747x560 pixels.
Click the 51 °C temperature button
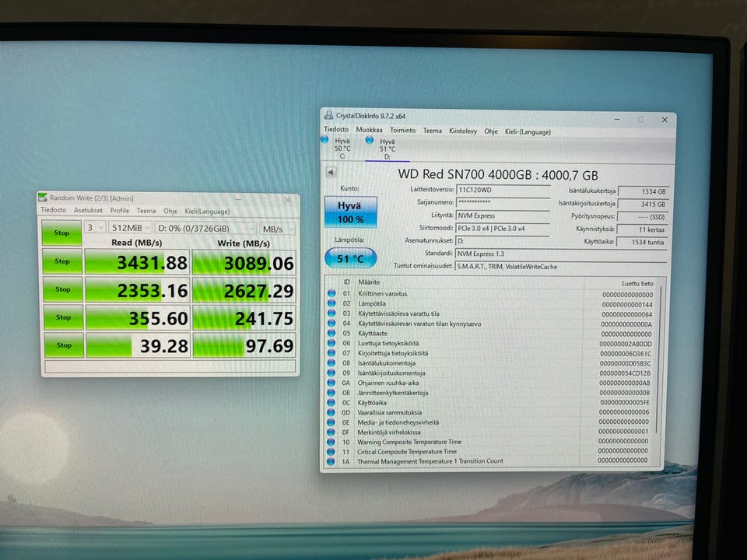click(x=351, y=258)
